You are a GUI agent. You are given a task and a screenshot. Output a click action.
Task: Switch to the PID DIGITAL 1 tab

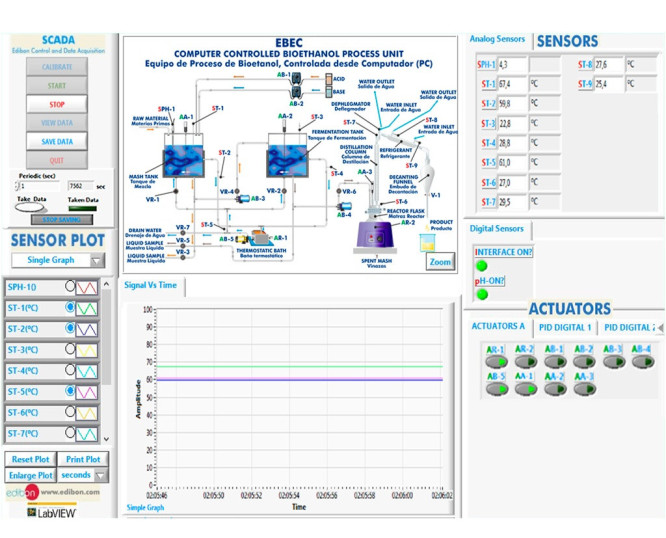coord(565,327)
